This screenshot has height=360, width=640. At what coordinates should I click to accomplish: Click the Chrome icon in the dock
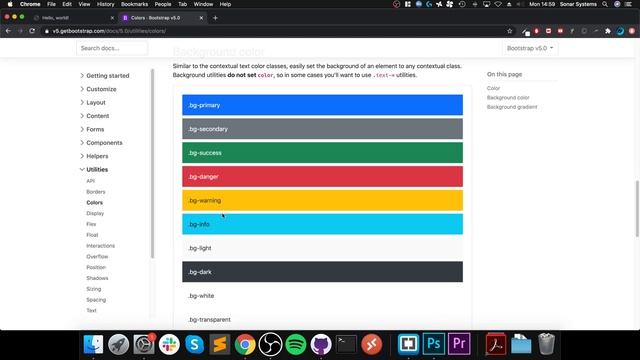(245, 344)
